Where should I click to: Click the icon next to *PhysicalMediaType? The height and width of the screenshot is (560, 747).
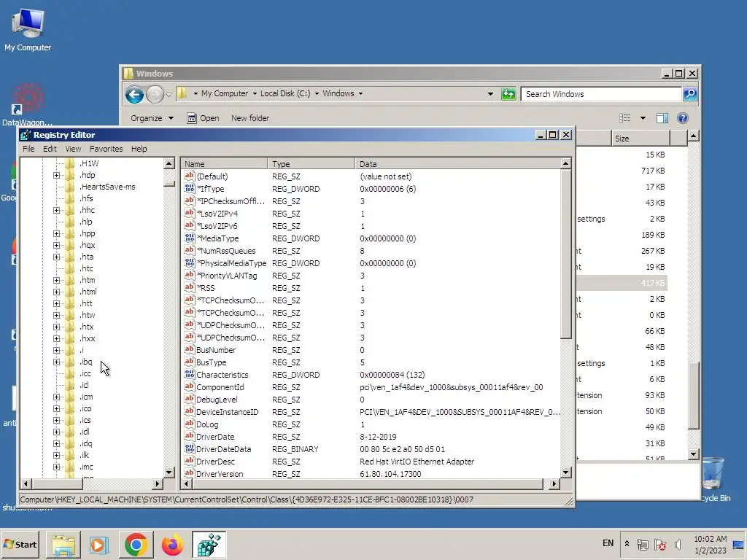coord(189,262)
